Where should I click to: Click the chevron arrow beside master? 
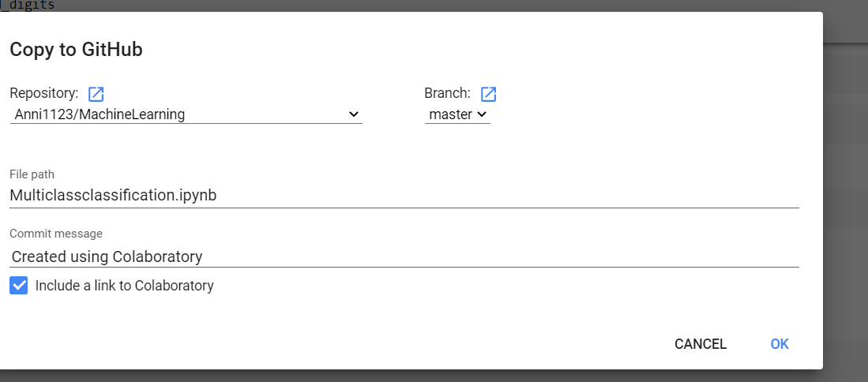pyautogui.click(x=482, y=114)
